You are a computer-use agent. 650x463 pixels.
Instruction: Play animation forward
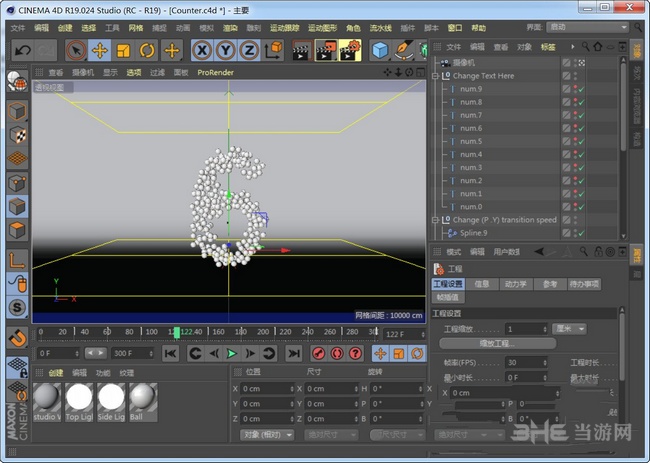tap(232, 354)
